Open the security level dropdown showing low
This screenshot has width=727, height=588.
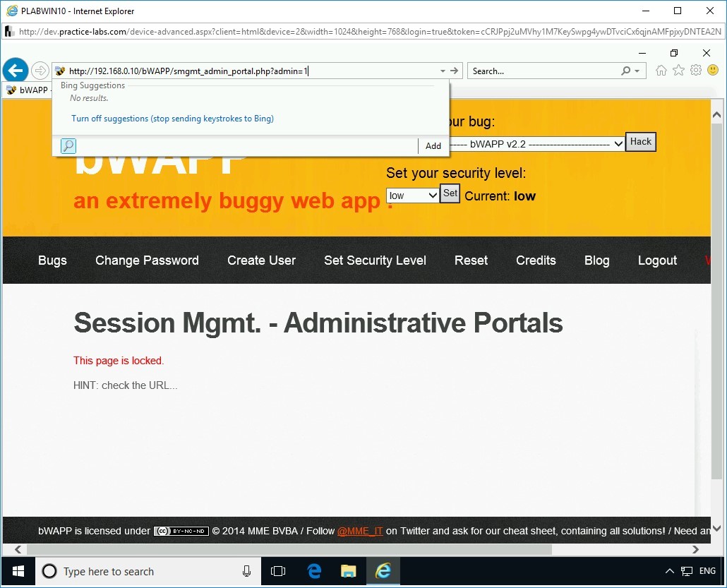(x=412, y=195)
